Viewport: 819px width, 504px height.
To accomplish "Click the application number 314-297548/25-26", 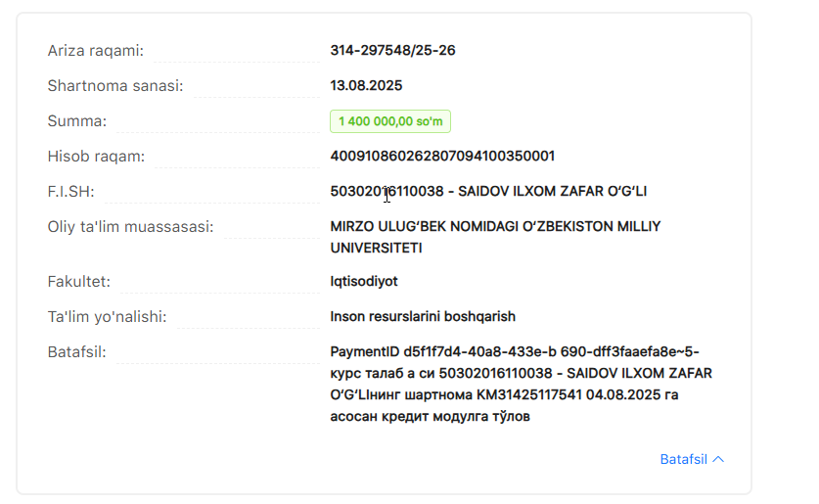I will pos(392,50).
